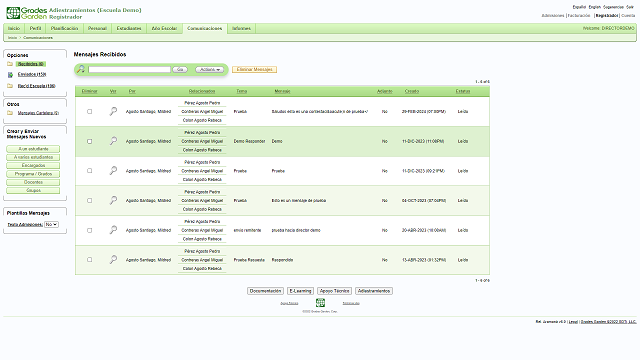Sort by the Tema column header
Screen dimensions: 640x360
(x=242, y=91)
